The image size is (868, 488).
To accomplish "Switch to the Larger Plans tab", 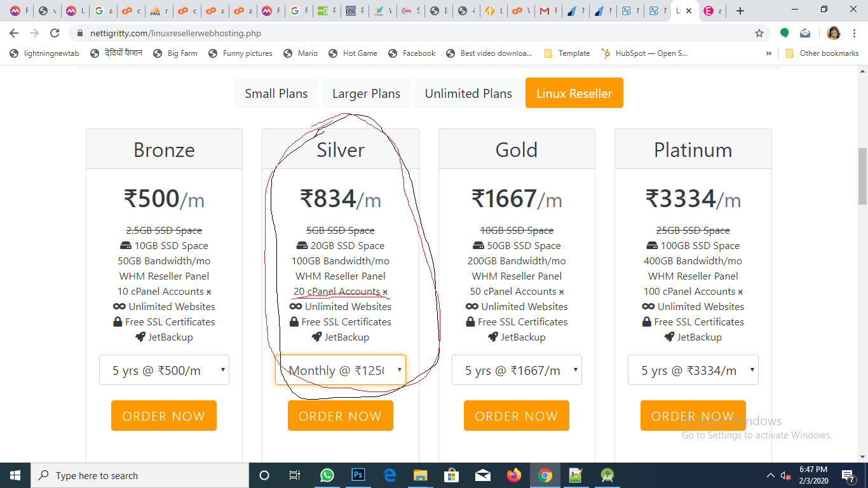I will click(x=366, y=93).
